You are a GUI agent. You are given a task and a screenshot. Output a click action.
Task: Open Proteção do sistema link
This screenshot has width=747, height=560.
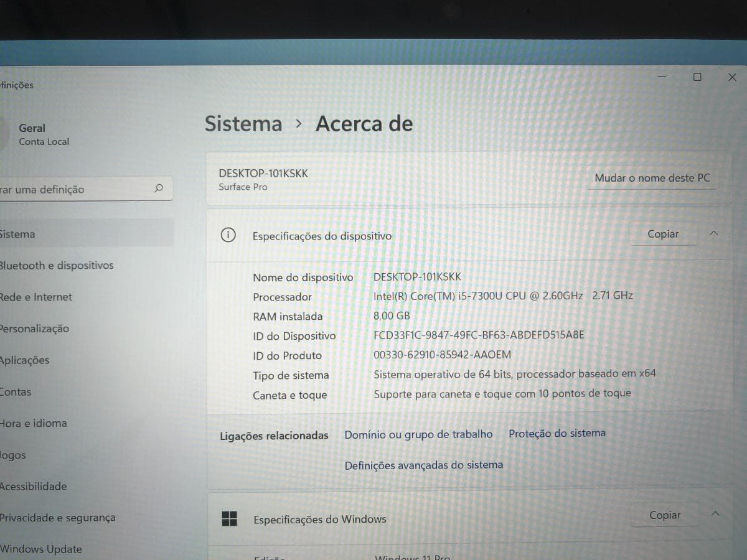coord(557,433)
